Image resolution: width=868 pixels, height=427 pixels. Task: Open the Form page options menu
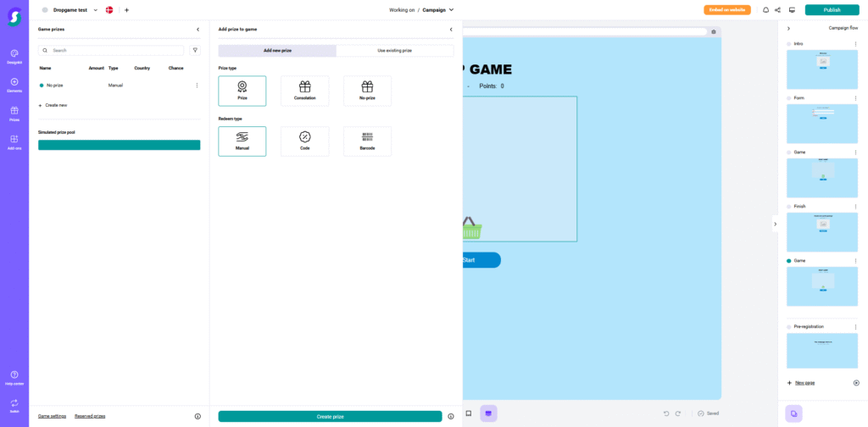pos(855,98)
